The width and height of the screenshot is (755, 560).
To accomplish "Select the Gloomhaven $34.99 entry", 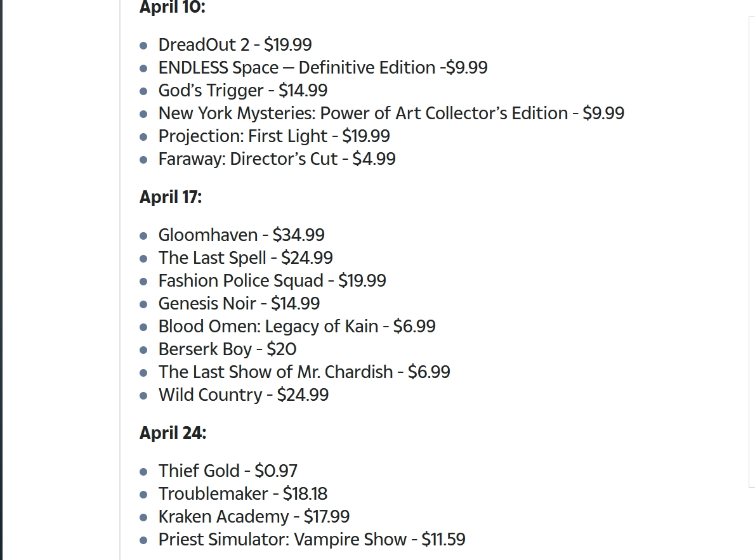I will [x=241, y=235].
